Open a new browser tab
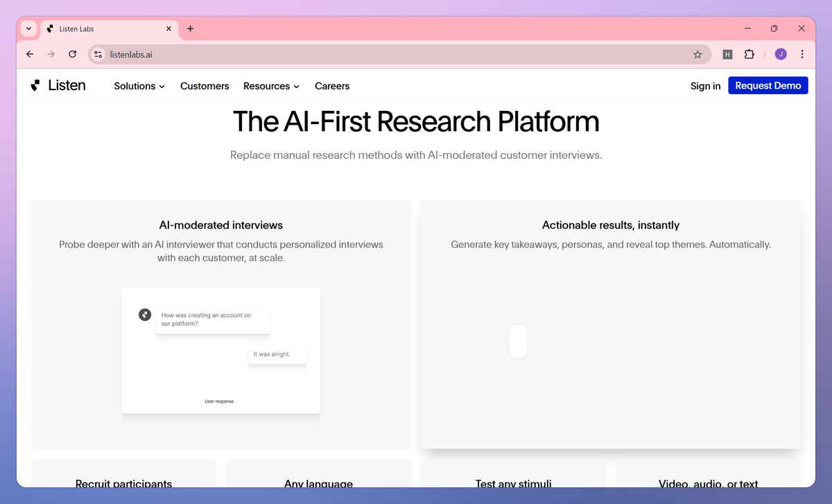Viewport: 832px width, 504px height. click(x=191, y=29)
